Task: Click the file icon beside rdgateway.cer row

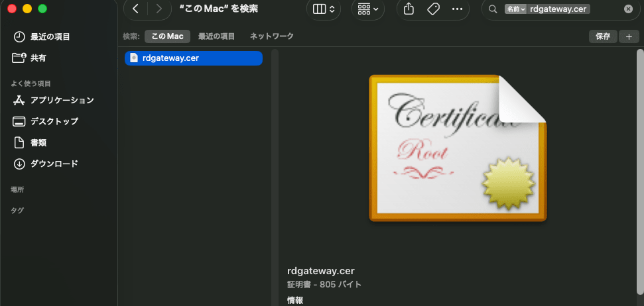Action: point(133,58)
